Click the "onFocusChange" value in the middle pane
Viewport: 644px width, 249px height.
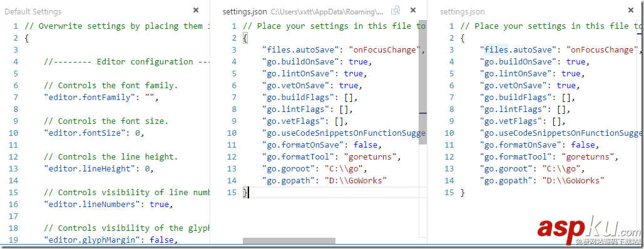(385, 50)
